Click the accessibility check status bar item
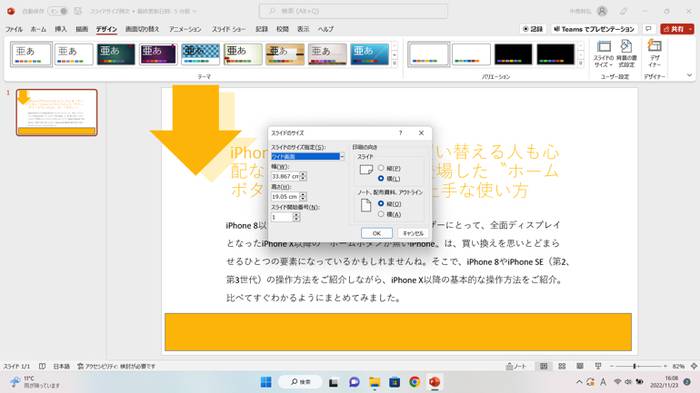 tap(116, 366)
